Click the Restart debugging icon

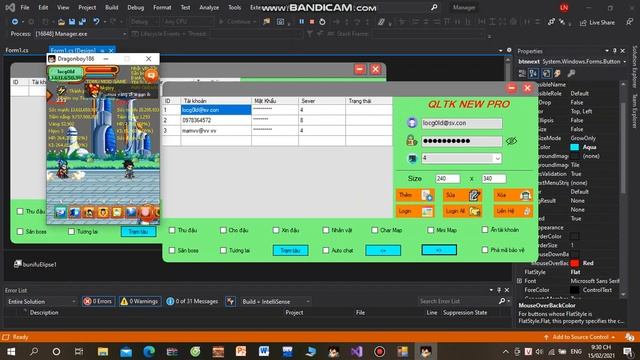[x=322, y=22]
